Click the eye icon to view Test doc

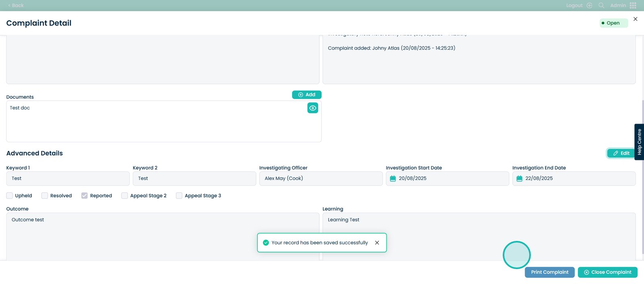313,108
